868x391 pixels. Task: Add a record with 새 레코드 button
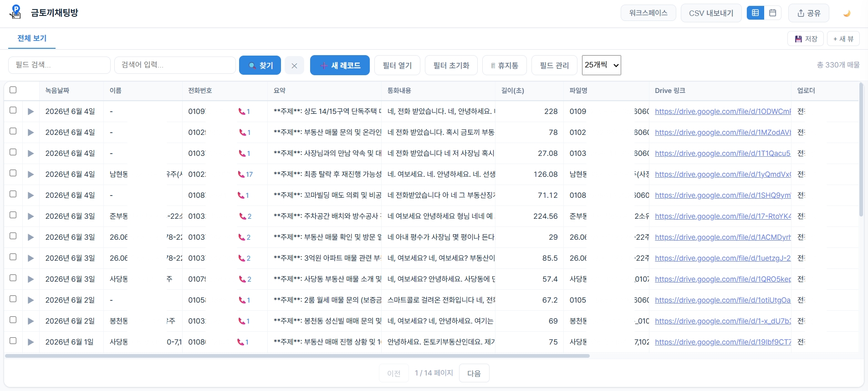[340, 65]
